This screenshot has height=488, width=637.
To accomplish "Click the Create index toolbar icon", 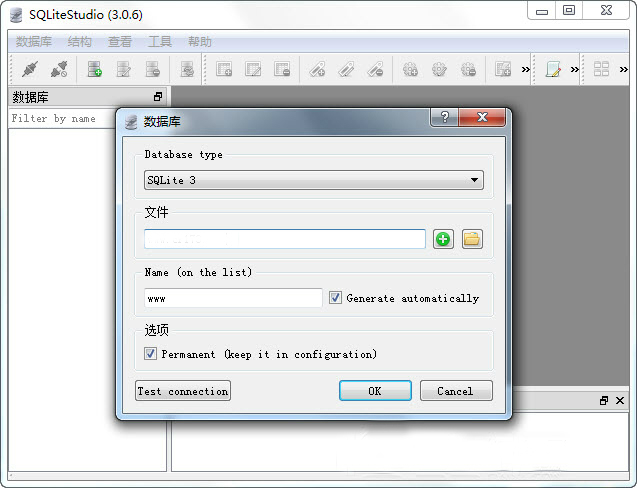I will pyautogui.click(x=317, y=69).
